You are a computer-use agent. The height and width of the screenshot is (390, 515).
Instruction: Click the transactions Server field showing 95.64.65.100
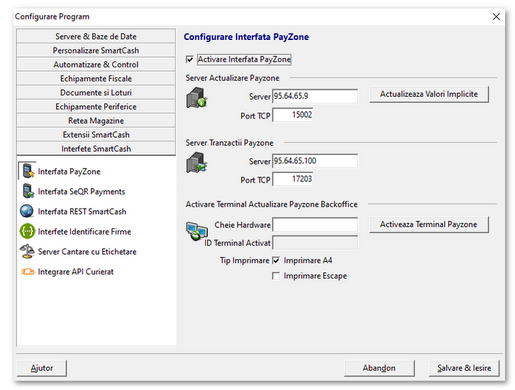click(315, 161)
